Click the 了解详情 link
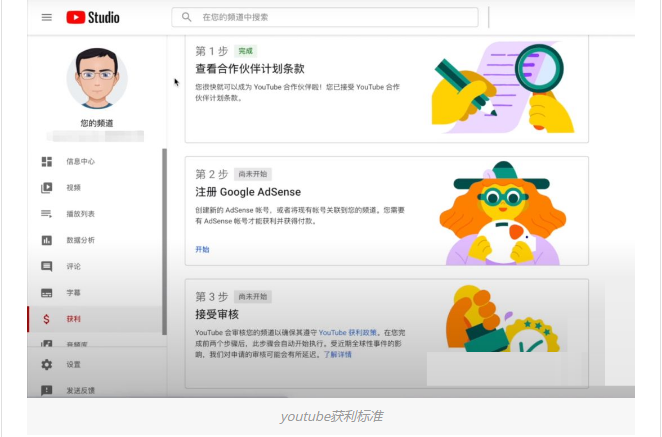The width and height of the screenshot is (662, 437). pyautogui.click(x=337, y=355)
